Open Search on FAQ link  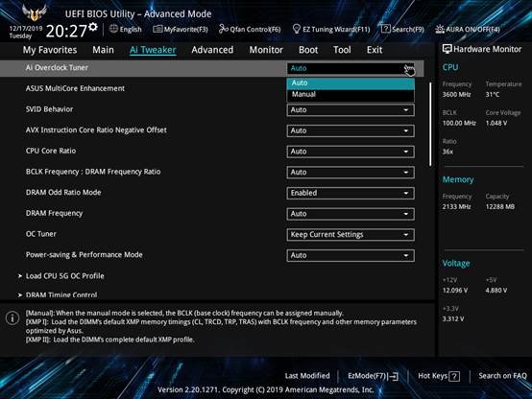click(502, 376)
